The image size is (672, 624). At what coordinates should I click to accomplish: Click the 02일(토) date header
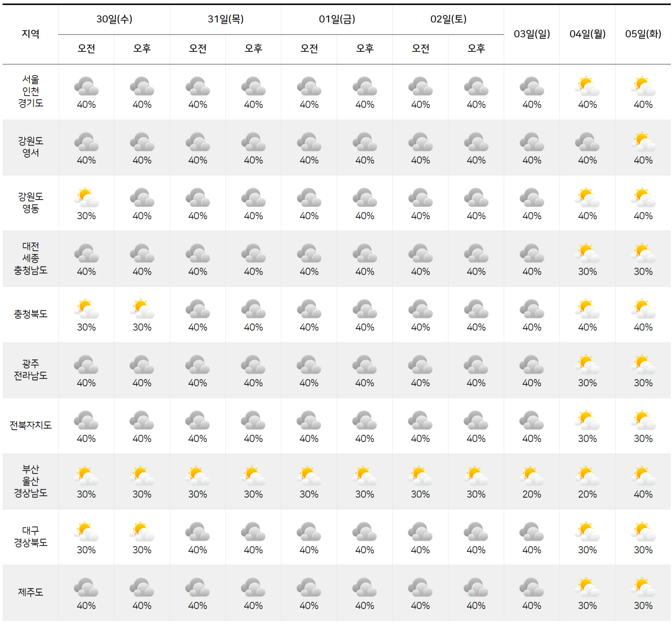point(448,19)
